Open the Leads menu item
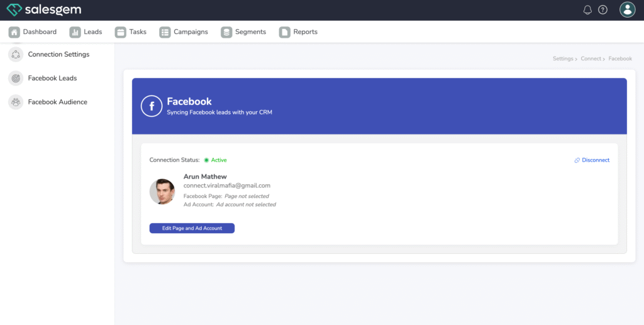This screenshot has height=325, width=644. pos(86,32)
